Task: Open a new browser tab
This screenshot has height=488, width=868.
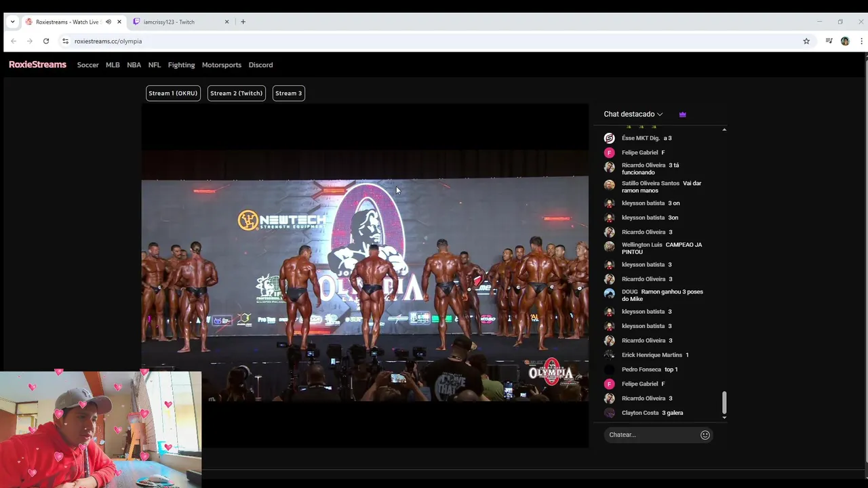Action: 243,22
